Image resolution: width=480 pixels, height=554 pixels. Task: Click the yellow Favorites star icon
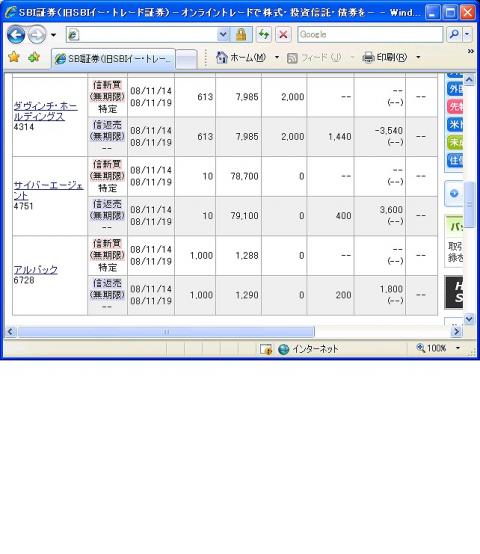pos(14,57)
